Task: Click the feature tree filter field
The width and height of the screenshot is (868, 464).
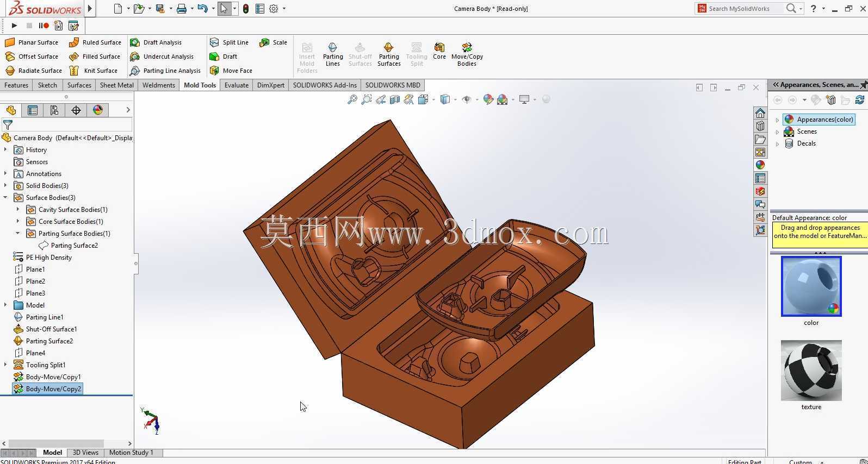Action: 66,125
